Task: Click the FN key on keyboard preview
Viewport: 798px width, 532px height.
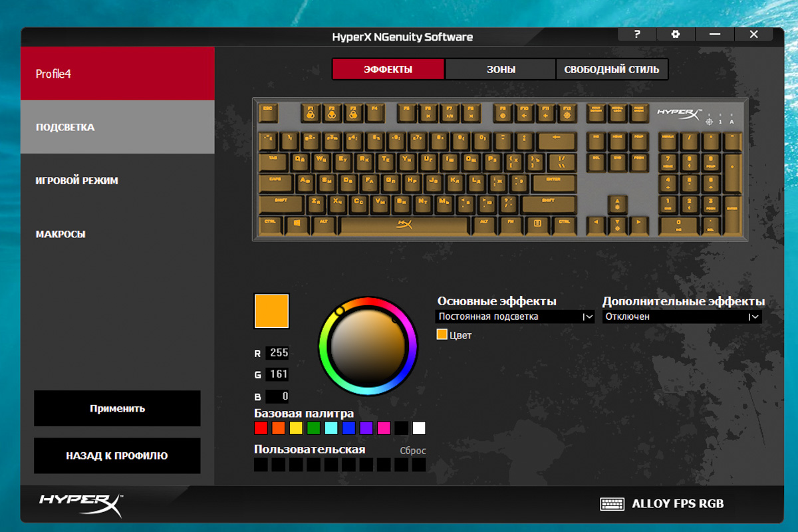Action: [511, 225]
